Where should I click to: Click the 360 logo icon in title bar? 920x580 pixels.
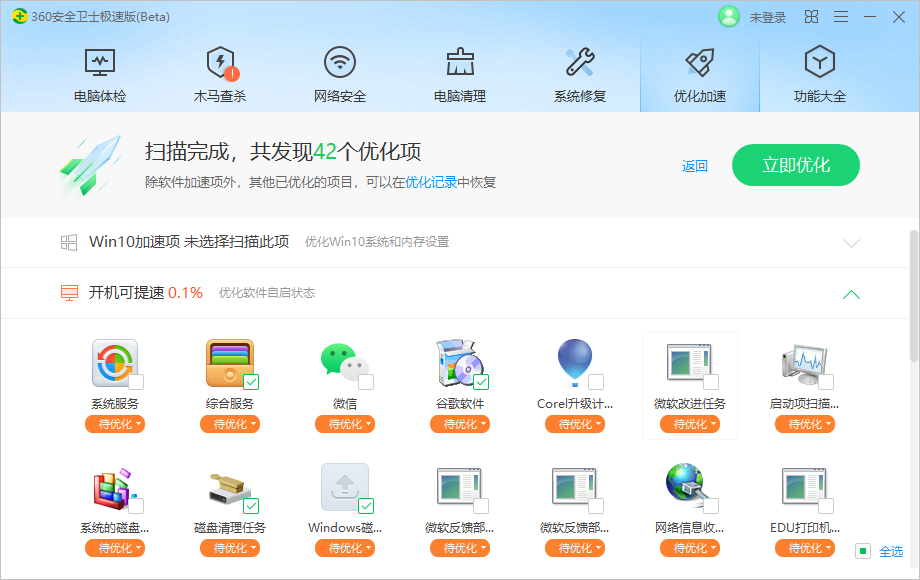[x=19, y=16]
